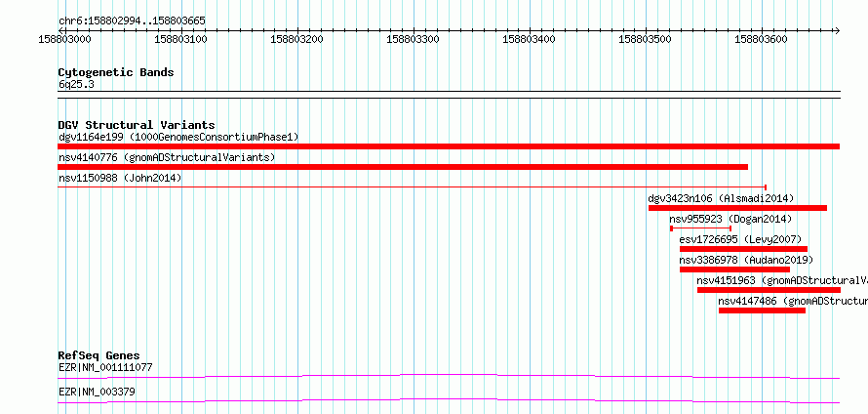
Task: Click ruler position 158803200
Action: point(297,40)
